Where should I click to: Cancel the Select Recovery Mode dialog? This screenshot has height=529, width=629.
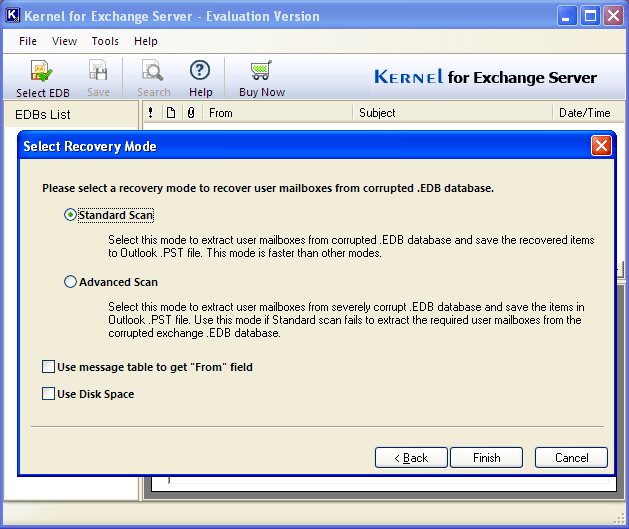click(x=571, y=457)
